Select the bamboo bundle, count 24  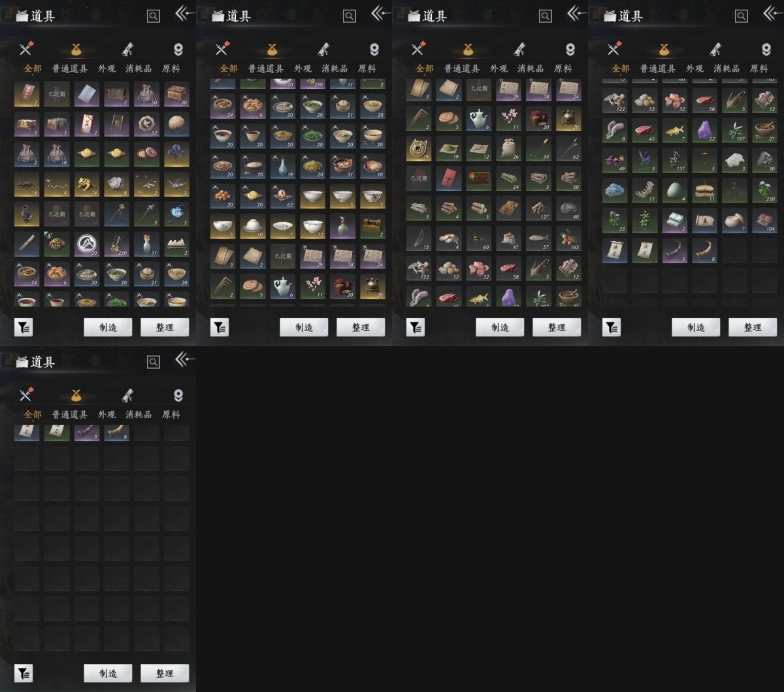[x=509, y=180]
